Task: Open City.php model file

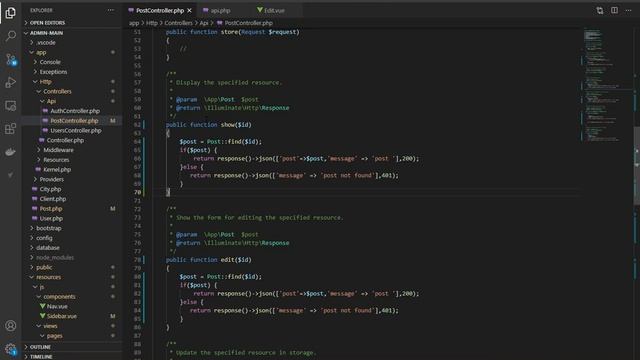Action: 50,189
